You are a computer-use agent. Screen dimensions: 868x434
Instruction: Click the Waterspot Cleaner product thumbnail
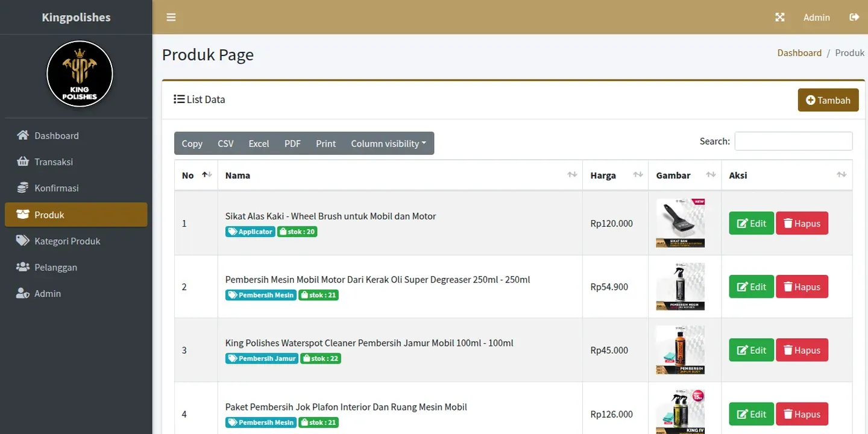(681, 350)
